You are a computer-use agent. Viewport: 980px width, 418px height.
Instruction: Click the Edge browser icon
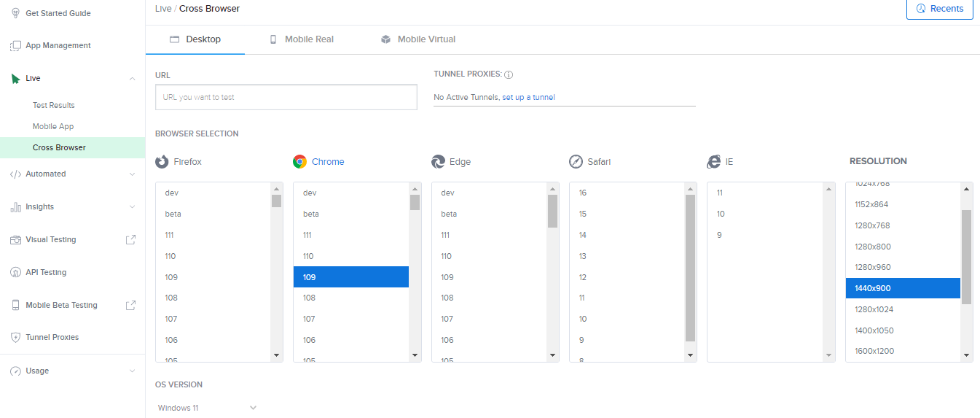[438, 162]
